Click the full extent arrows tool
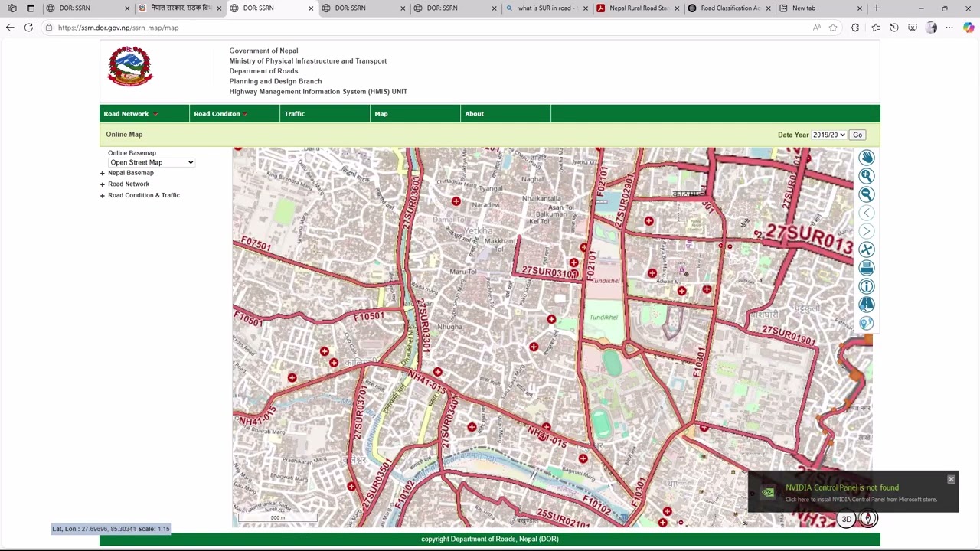Screen dimensions: 980x551 pos(867,249)
